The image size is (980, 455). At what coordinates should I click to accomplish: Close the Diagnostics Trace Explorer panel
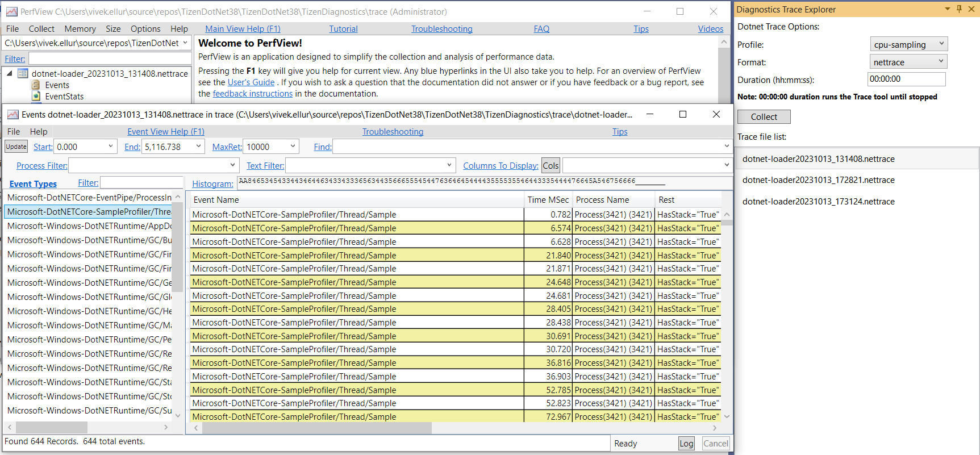click(971, 9)
